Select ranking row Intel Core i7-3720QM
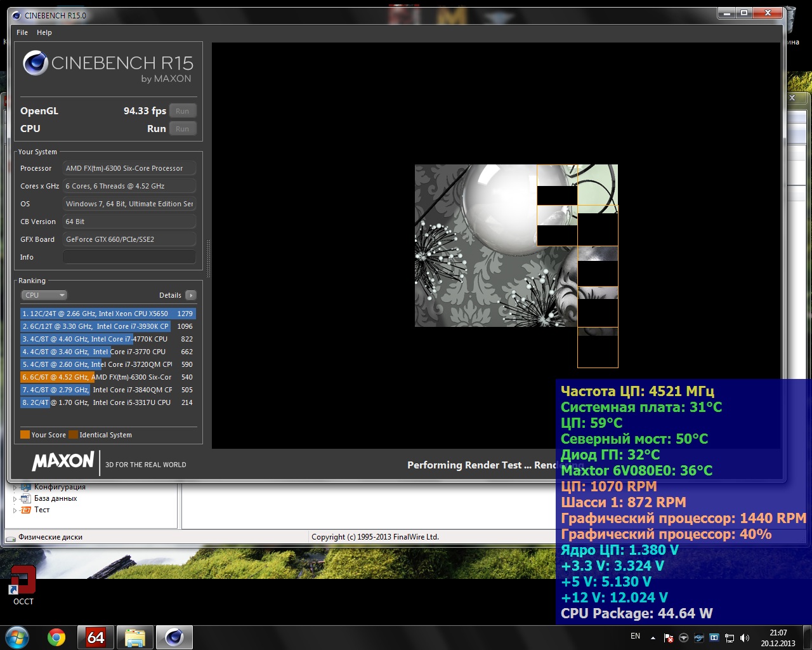 coord(108,364)
